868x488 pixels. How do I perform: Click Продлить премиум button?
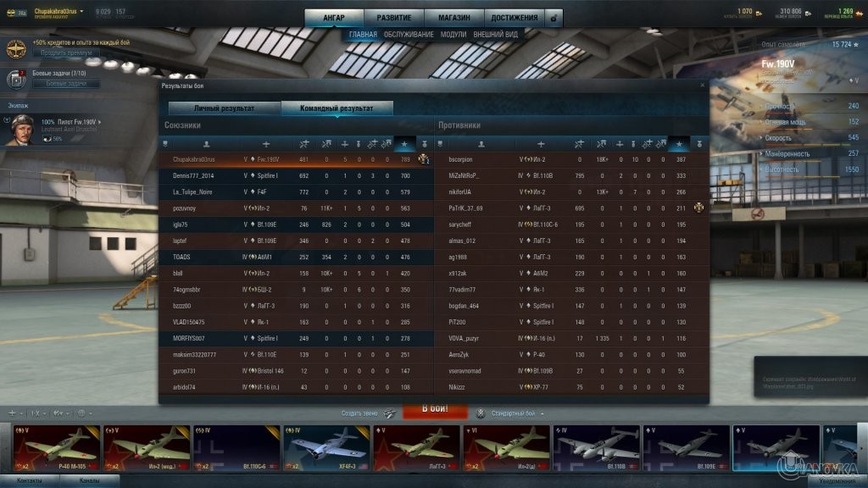[x=66, y=53]
